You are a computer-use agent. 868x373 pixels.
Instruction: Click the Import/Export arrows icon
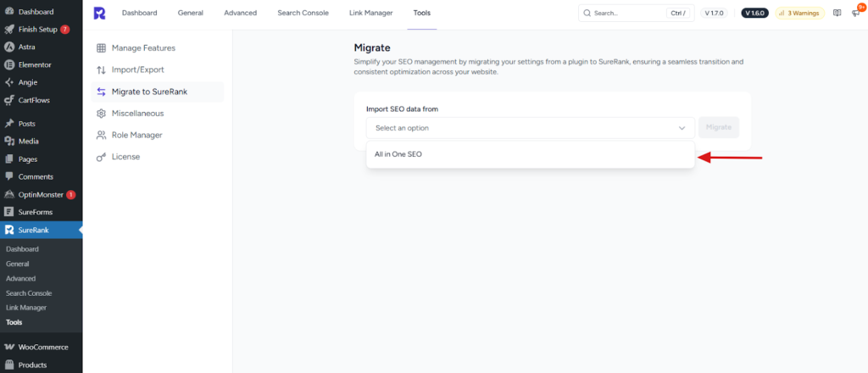tap(102, 70)
